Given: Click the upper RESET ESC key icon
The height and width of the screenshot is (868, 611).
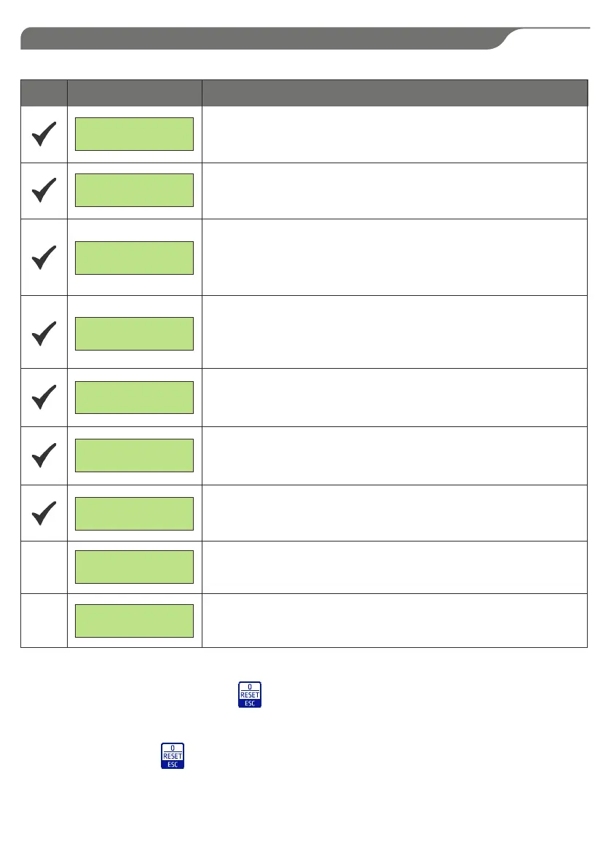Looking at the screenshot, I should [x=249, y=695].
